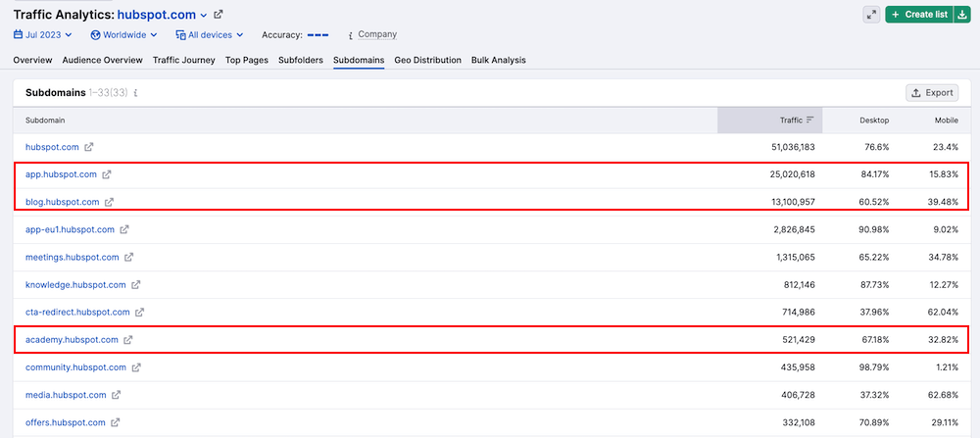Screen dimensions: 980x438
Task: Click Traffic column sort icon
Action: tap(810, 120)
